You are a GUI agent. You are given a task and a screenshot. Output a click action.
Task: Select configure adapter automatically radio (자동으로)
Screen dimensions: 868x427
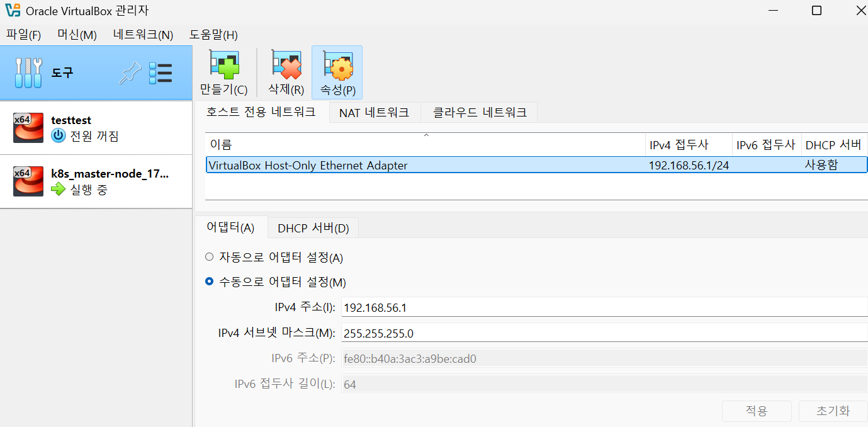tap(210, 257)
